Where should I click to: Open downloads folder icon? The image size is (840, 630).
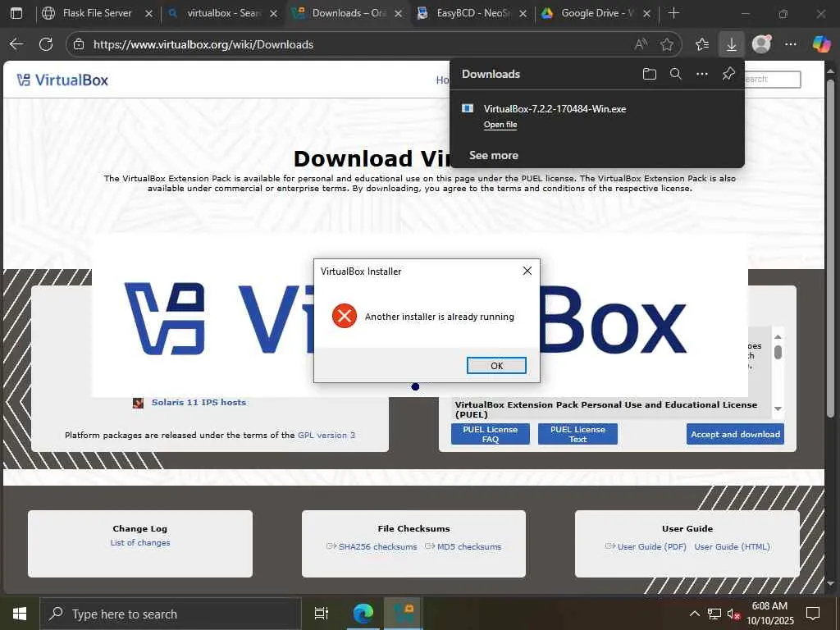(x=650, y=74)
